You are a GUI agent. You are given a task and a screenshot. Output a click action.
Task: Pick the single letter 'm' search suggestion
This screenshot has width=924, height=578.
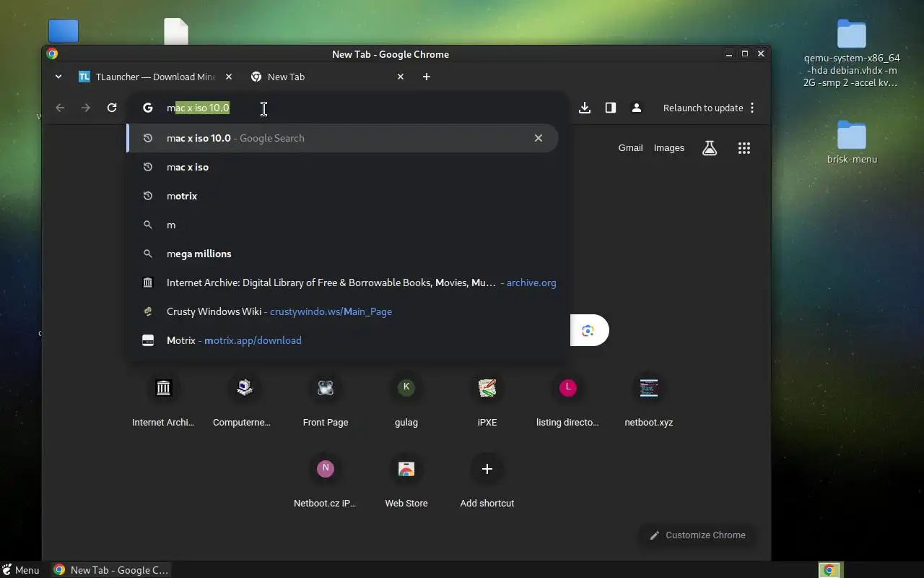pyautogui.click(x=342, y=225)
